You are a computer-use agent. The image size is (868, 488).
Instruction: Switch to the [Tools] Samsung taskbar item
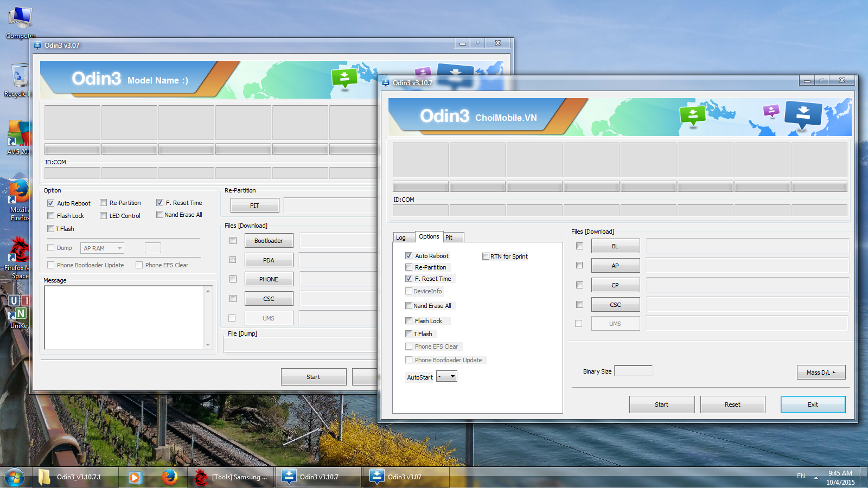click(x=232, y=477)
